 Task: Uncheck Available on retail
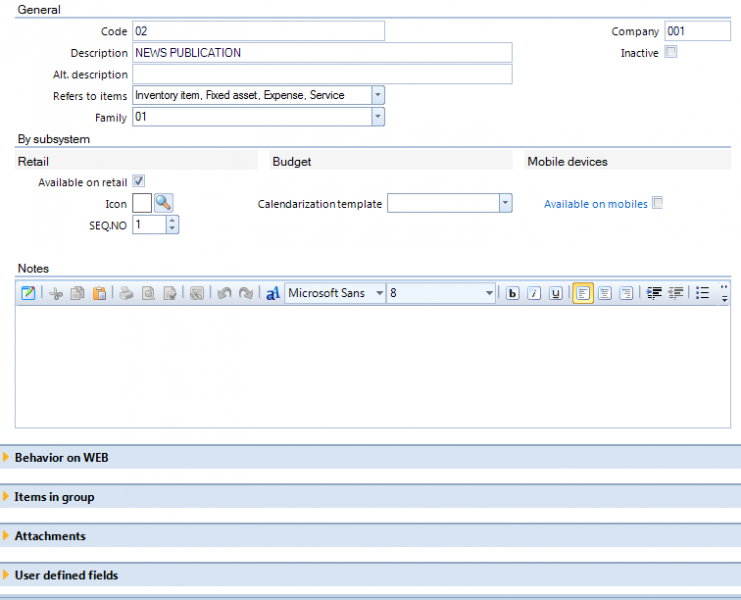[138, 181]
